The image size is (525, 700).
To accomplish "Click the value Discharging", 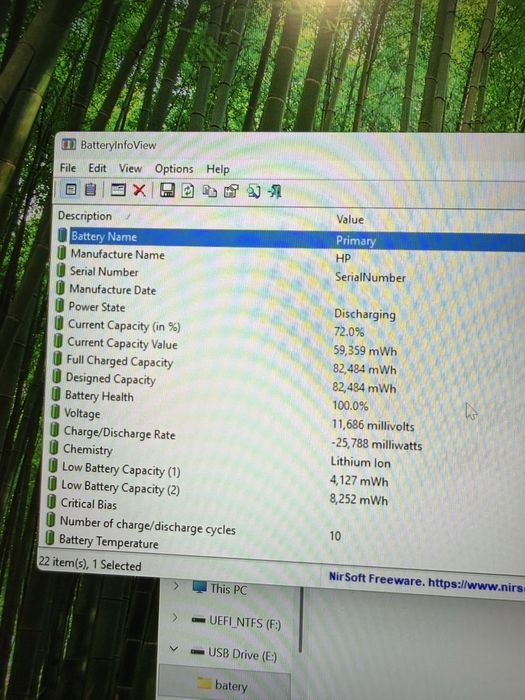I will tap(365, 314).
